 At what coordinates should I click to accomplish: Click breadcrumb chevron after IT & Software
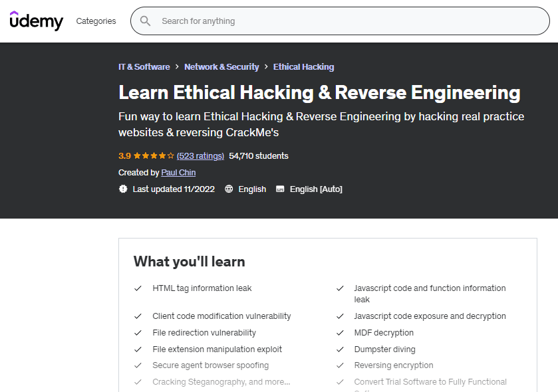click(177, 67)
